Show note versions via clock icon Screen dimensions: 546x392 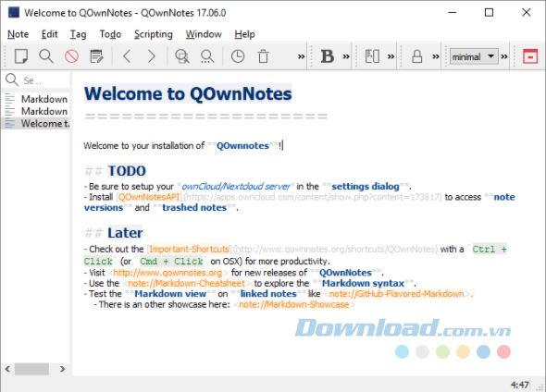click(238, 56)
